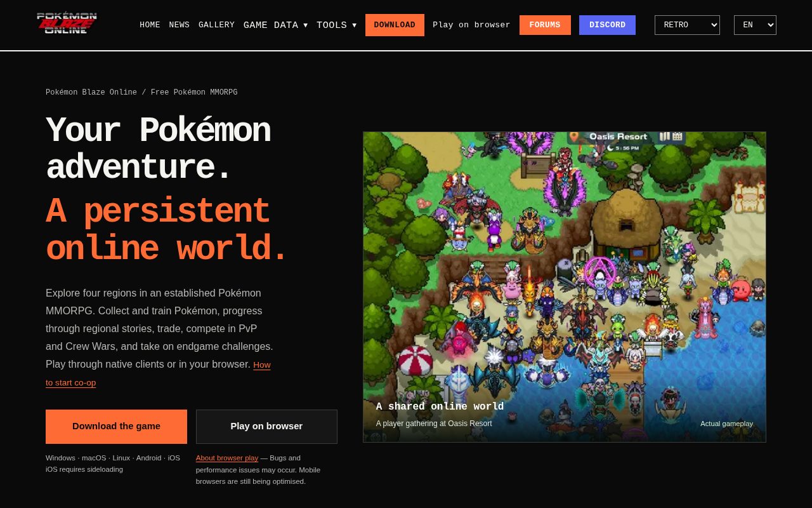Click Download the game button
This screenshot has height=508, width=812.
(x=116, y=426)
